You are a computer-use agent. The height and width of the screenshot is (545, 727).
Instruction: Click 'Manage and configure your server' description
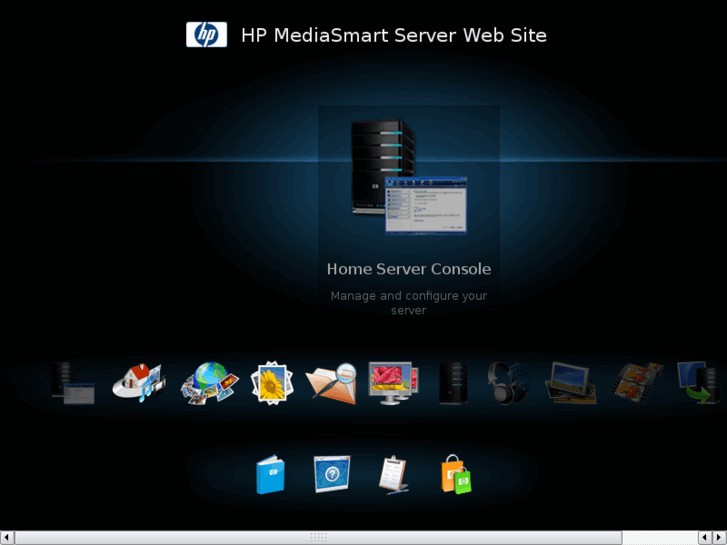[408, 303]
